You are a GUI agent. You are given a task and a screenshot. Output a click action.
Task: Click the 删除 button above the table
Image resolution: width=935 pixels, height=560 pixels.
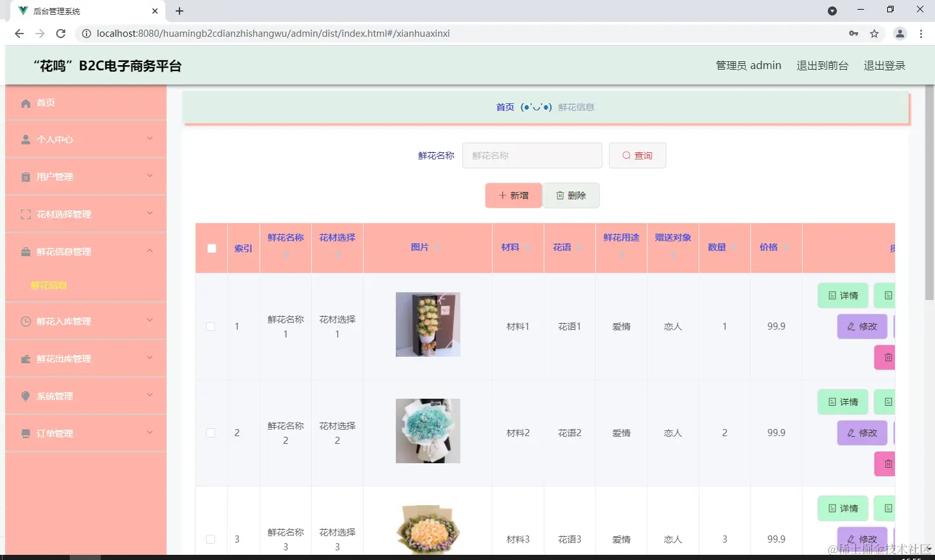point(571,195)
